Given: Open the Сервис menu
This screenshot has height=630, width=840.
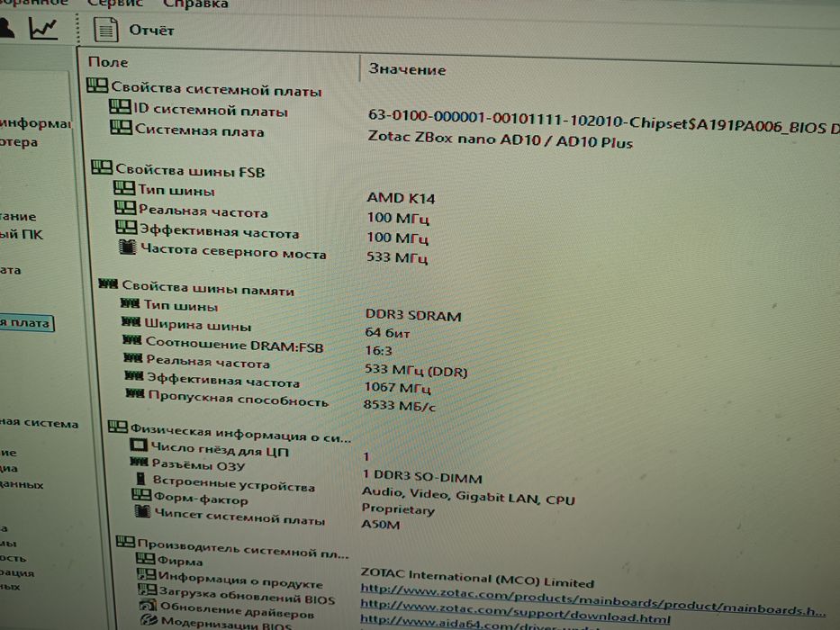Looking at the screenshot, I should click(x=114, y=4).
